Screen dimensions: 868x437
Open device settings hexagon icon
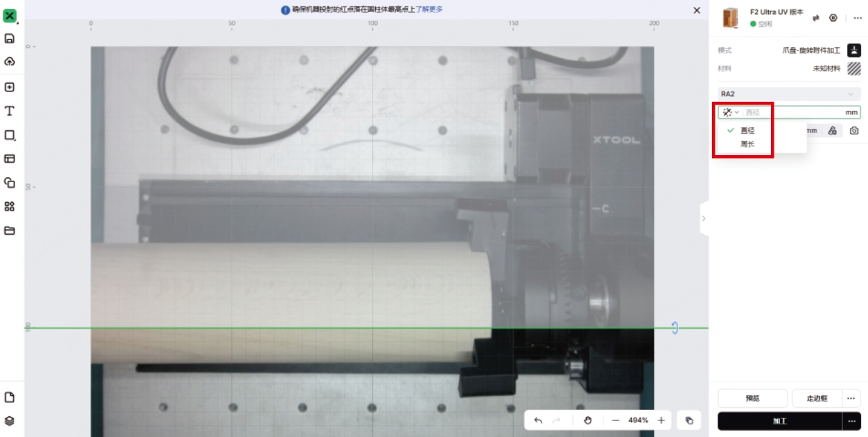click(833, 18)
